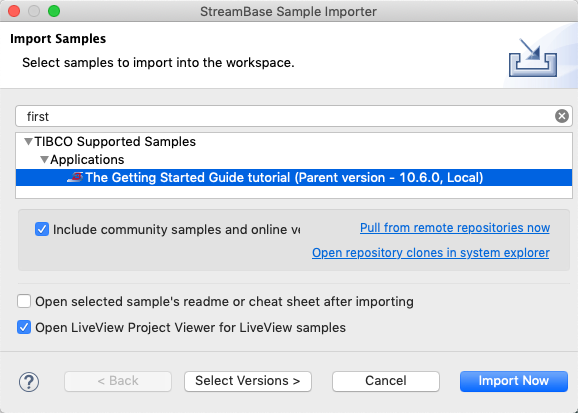Click the StreamBase sample icon beside Getting Started
578x413 pixels.
75,177
